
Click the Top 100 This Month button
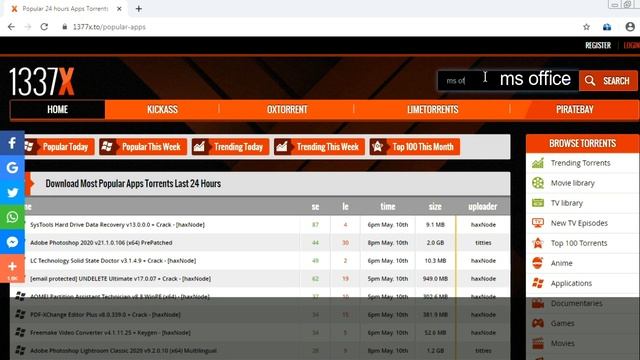(x=415, y=147)
